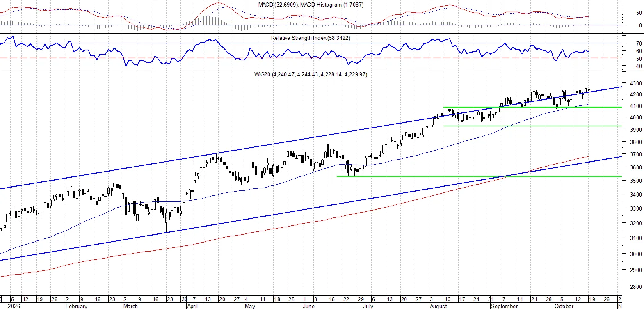The image size is (644, 309).
Task: Select the 3300 price axis label
Action: pyautogui.click(x=636, y=208)
